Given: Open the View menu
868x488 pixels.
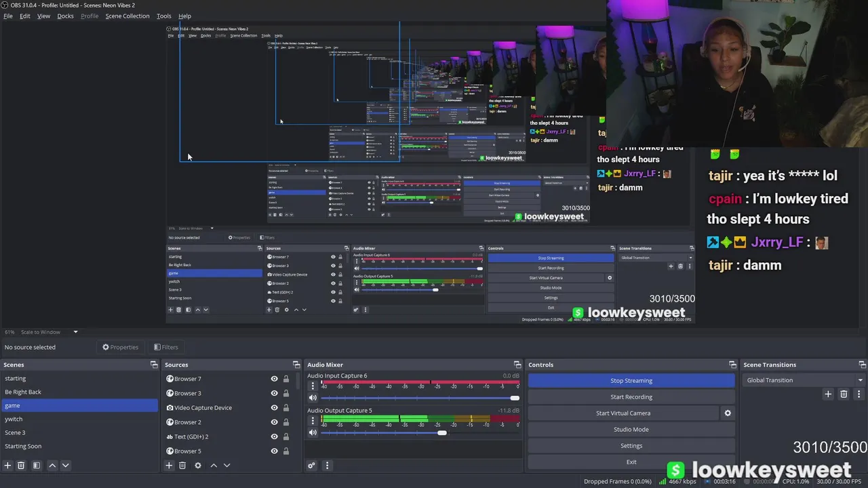Looking at the screenshot, I should [43, 16].
